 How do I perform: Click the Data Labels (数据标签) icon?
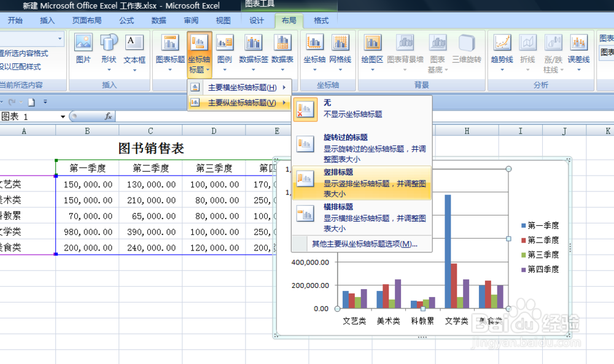pyautogui.click(x=254, y=43)
